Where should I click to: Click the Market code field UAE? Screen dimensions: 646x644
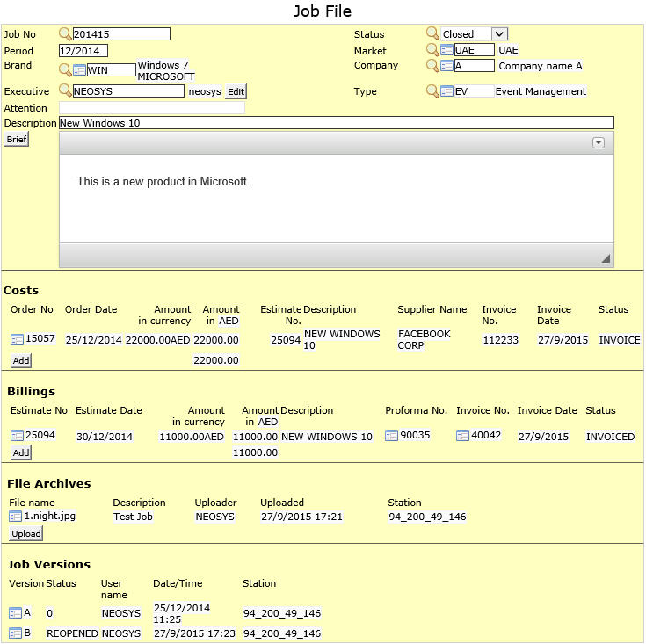pos(475,50)
